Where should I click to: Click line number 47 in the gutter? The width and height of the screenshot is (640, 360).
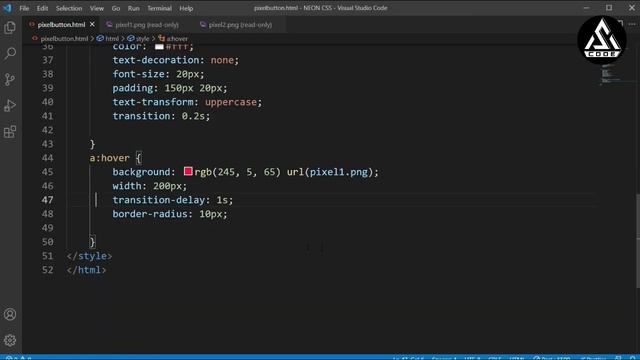(x=48, y=200)
